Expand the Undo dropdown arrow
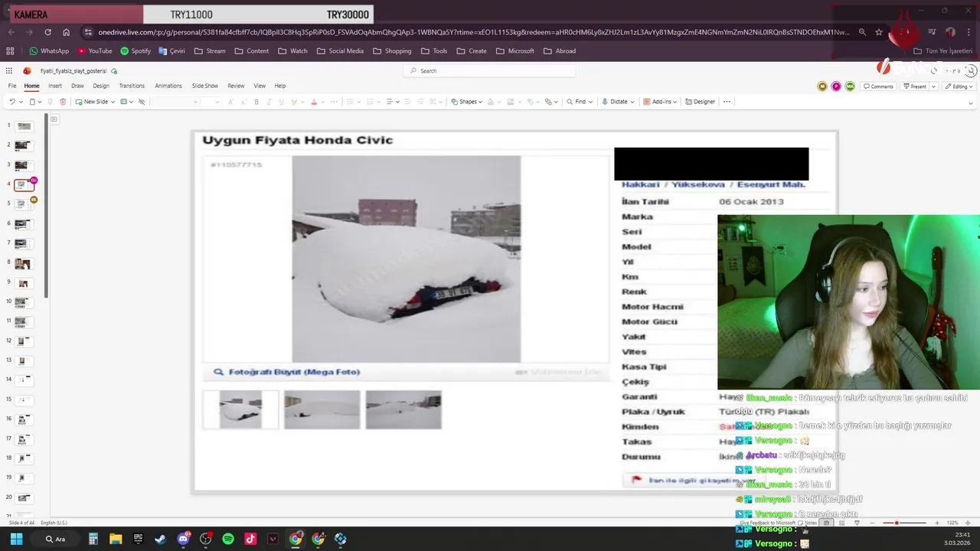 (x=21, y=101)
